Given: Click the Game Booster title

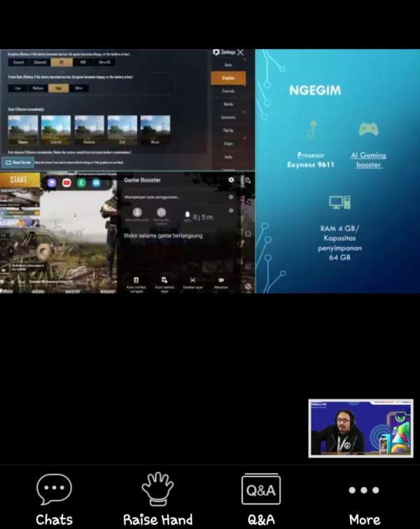Looking at the screenshot, I should [x=142, y=180].
